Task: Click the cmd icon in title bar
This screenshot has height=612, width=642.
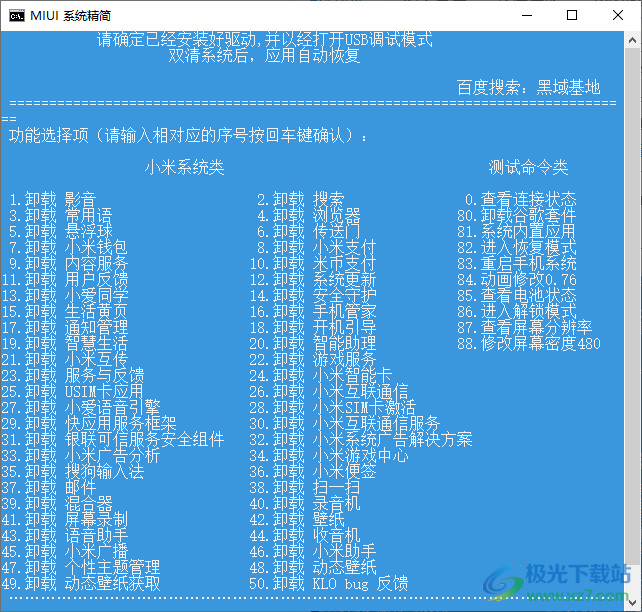Action: pyautogui.click(x=17, y=16)
